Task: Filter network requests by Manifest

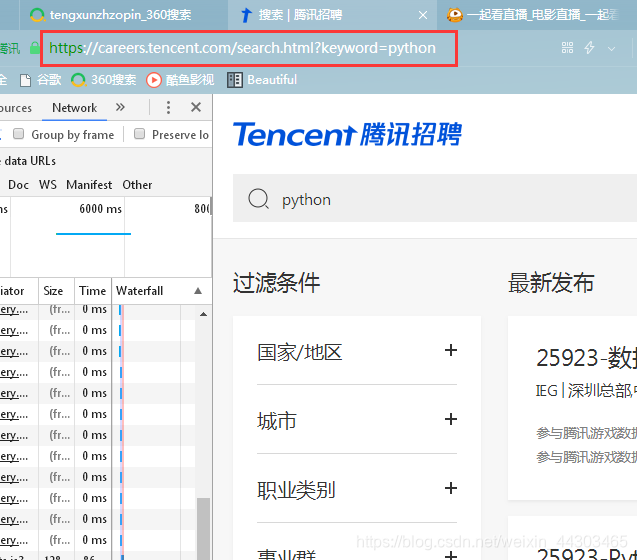Action: (x=89, y=185)
